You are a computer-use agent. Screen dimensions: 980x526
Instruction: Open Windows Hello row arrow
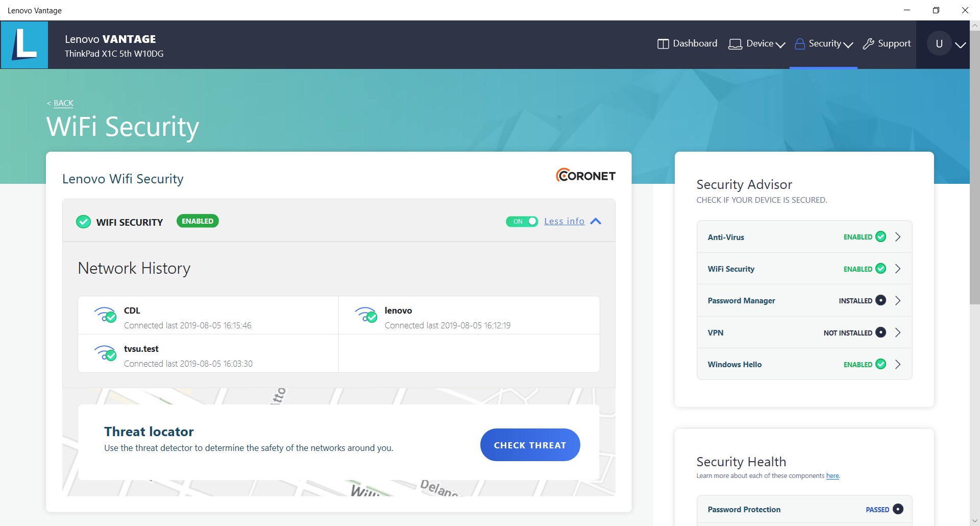[898, 364]
